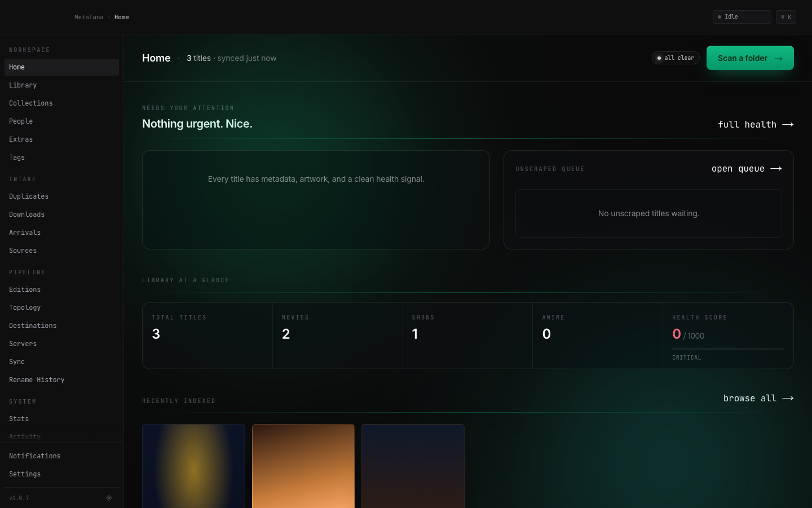Open Rename History
812x508 pixels.
click(61, 380)
